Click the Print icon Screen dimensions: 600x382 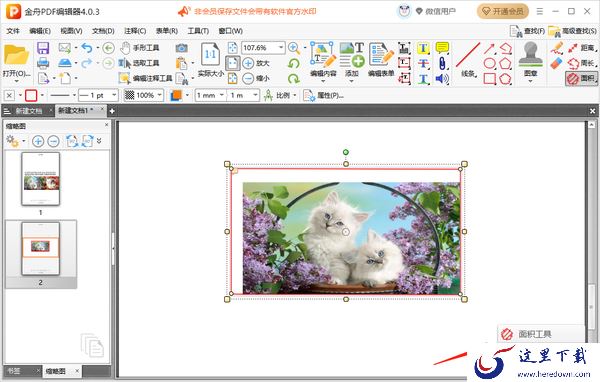pyautogui.click(x=43, y=63)
